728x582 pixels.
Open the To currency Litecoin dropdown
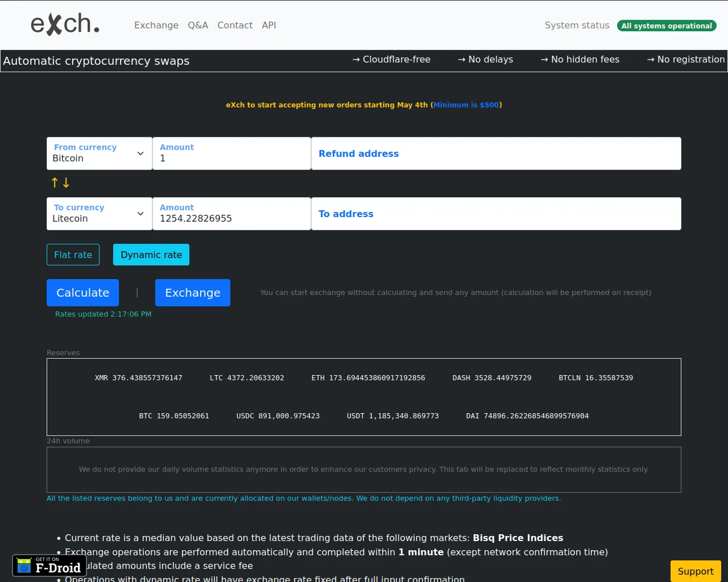tap(99, 214)
